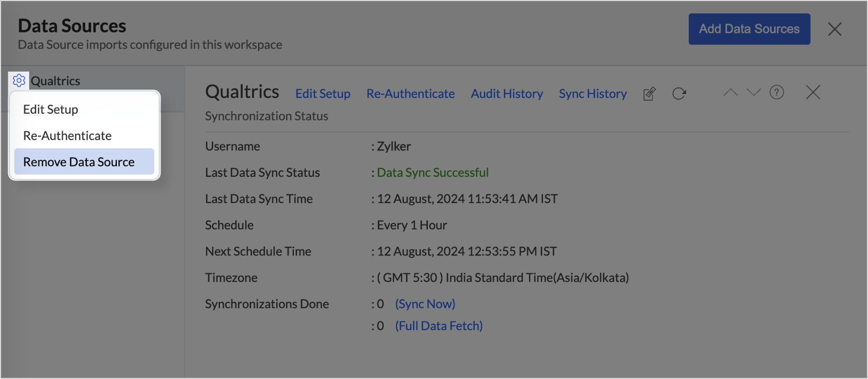868x379 pixels.
Task: Click the gear icon next to Qualtrics
Action: pyautogui.click(x=19, y=81)
